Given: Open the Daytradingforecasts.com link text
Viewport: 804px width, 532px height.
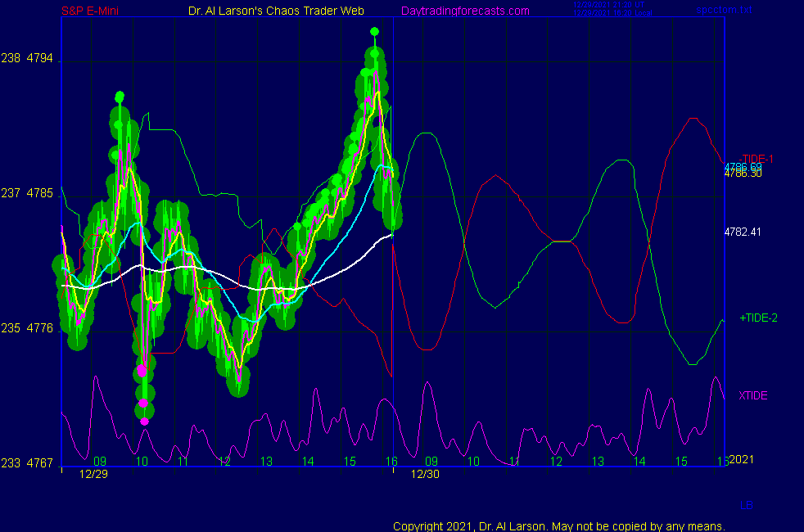Looking at the screenshot, I should pos(465,11).
